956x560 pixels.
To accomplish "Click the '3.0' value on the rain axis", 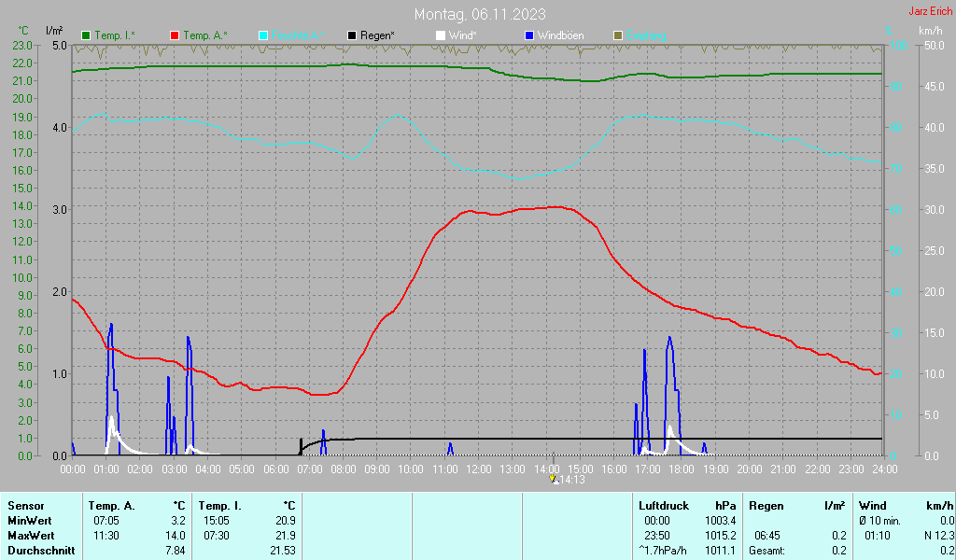I will point(60,210).
